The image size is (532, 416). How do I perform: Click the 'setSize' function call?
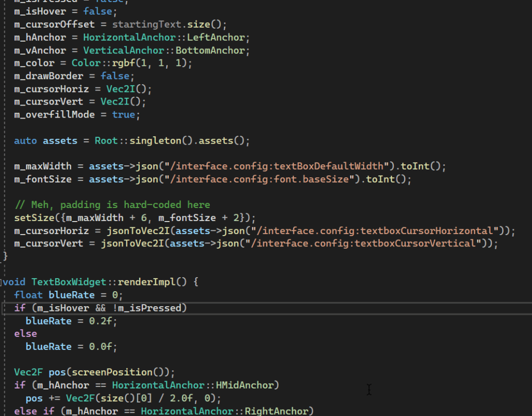pyautogui.click(x=34, y=218)
